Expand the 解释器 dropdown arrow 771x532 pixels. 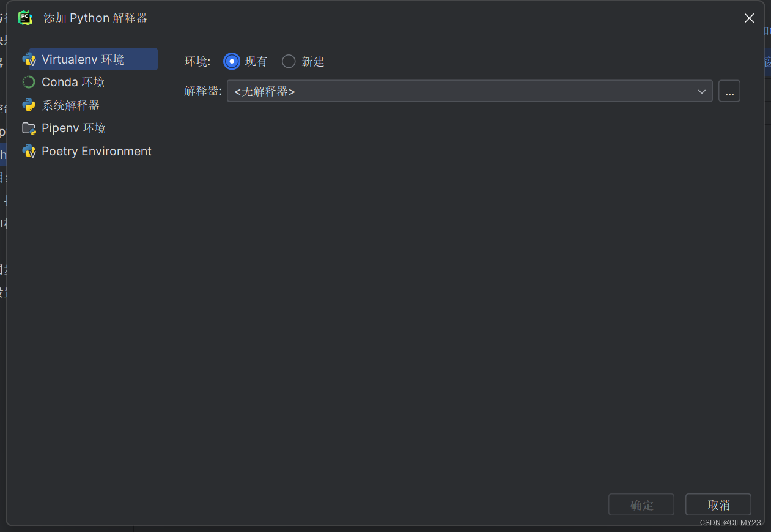click(701, 92)
